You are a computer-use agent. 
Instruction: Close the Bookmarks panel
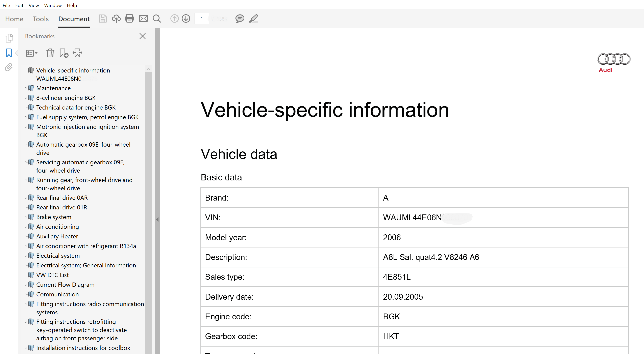(x=143, y=36)
